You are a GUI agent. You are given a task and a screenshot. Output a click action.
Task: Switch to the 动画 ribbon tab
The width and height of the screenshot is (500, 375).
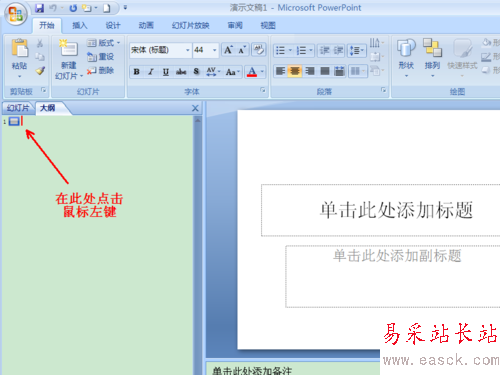(146, 25)
